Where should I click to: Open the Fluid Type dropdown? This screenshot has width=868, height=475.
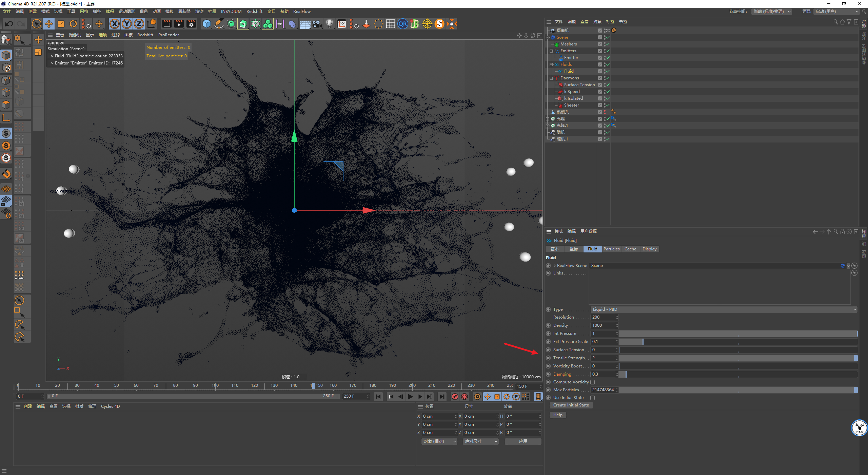tap(724, 309)
